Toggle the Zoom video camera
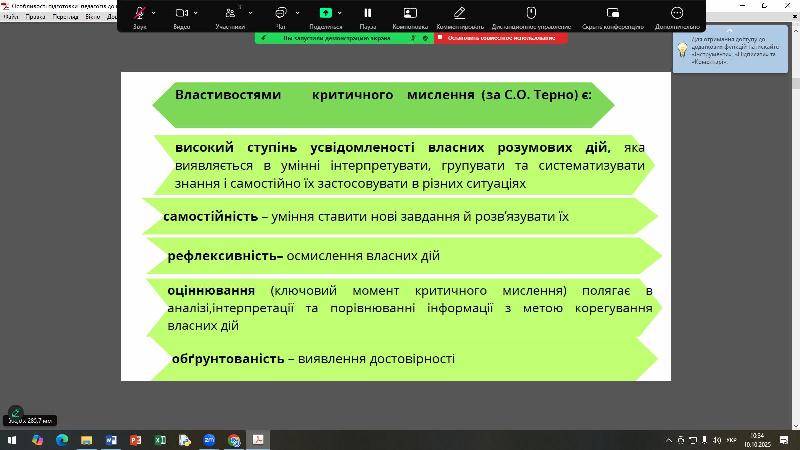 coord(181,13)
